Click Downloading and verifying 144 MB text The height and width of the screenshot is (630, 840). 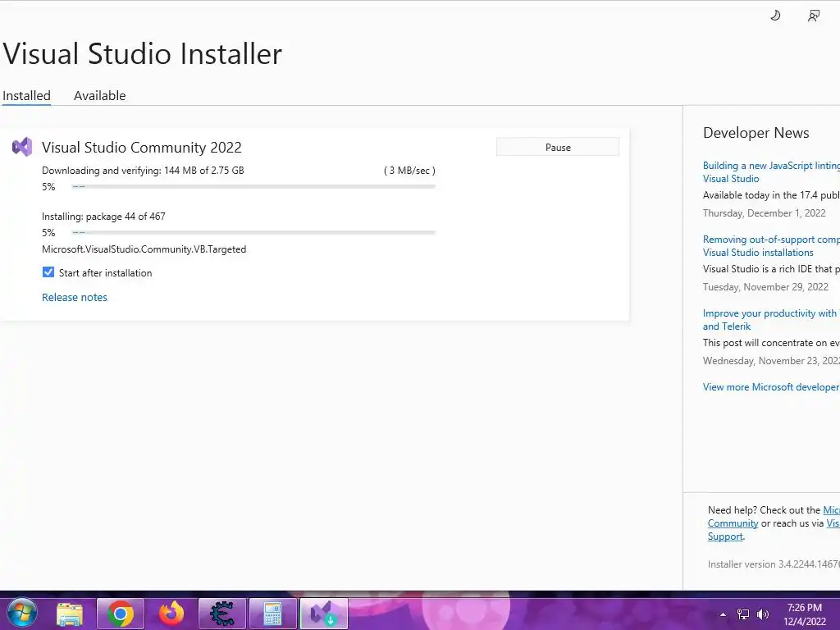[143, 171]
